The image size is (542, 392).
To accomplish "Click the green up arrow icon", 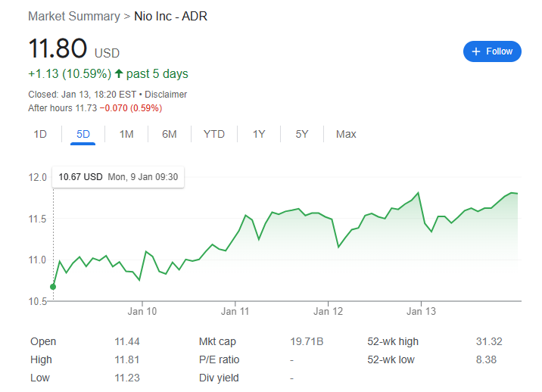I will pyautogui.click(x=119, y=73).
